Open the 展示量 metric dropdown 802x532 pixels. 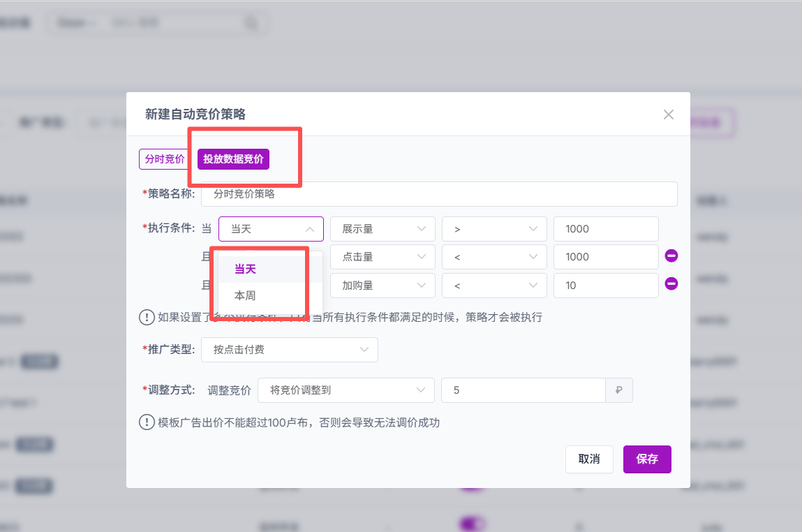click(383, 229)
